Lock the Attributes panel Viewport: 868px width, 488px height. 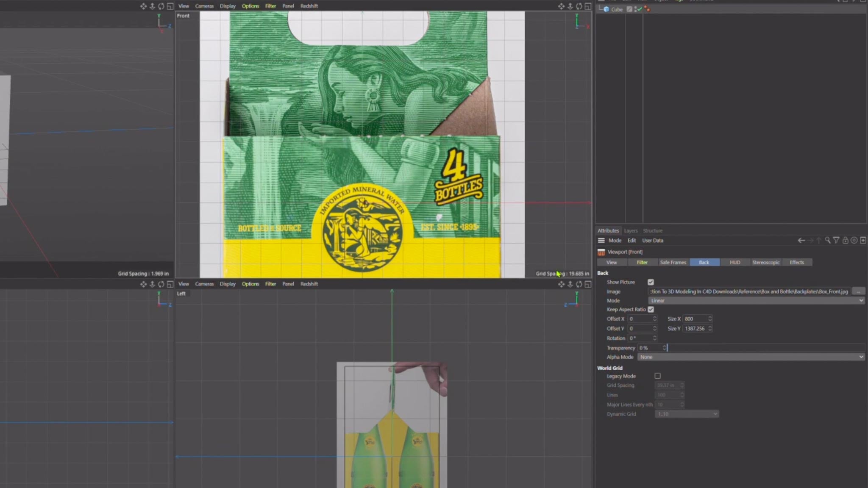pyautogui.click(x=845, y=240)
